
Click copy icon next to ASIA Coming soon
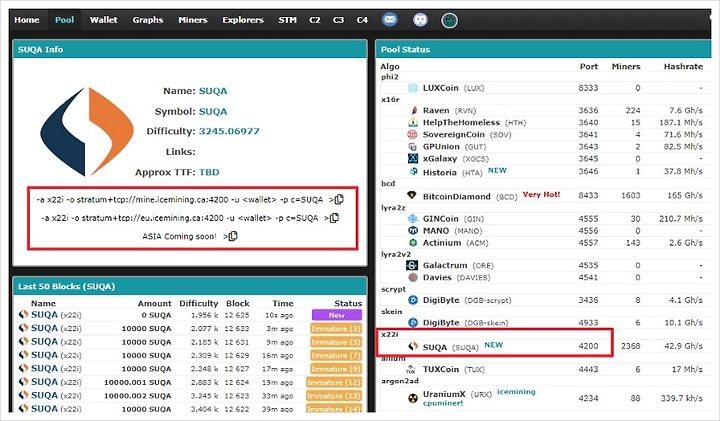click(233, 236)
